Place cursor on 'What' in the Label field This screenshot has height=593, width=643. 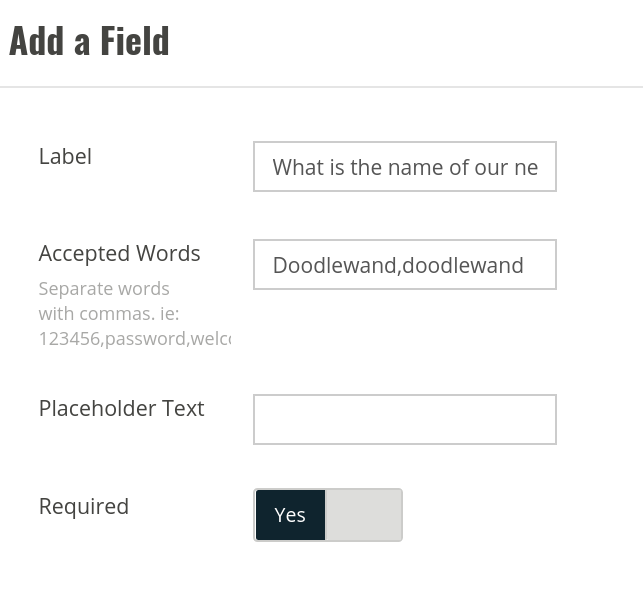pos(293,167)
